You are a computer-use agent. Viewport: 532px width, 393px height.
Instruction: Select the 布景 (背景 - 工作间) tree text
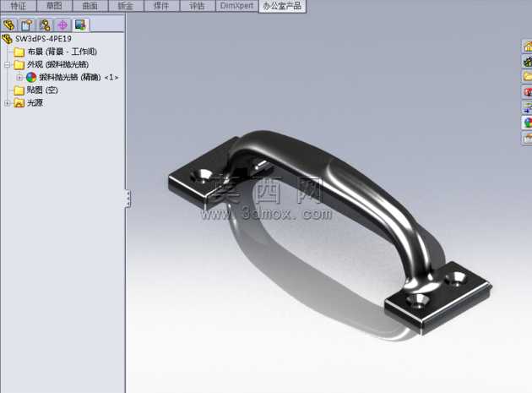62,52
